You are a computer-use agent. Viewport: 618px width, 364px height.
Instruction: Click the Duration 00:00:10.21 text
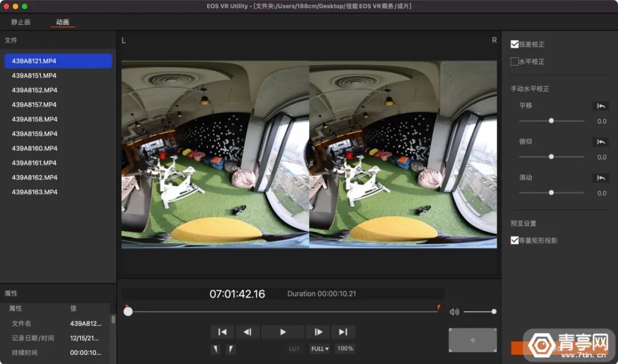(322, 294)
